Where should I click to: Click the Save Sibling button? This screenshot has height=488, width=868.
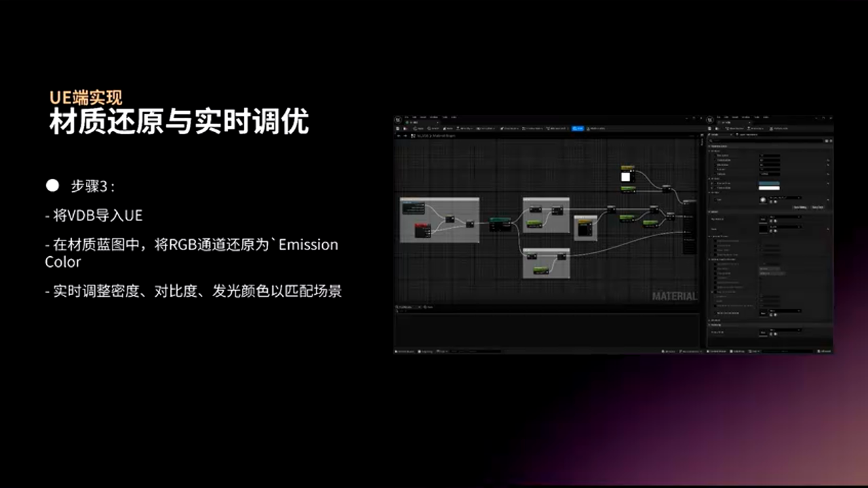pos(800,207)
